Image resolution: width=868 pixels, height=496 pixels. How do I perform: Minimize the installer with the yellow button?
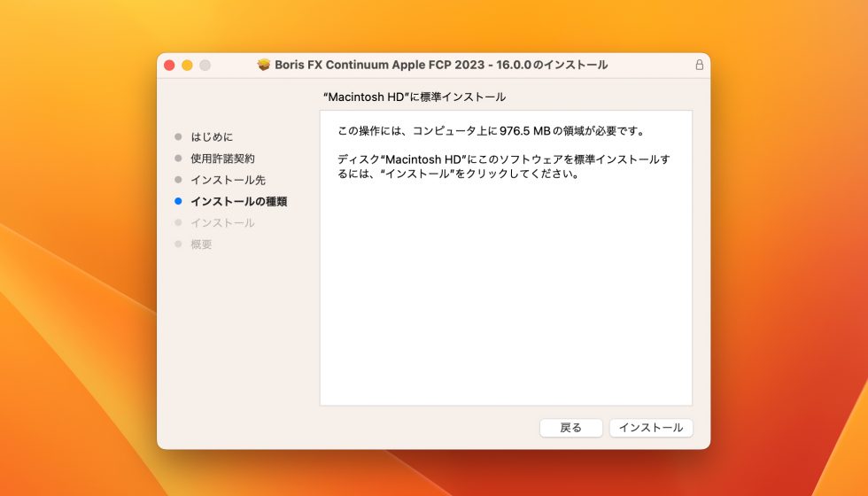[x=187, y=66]
